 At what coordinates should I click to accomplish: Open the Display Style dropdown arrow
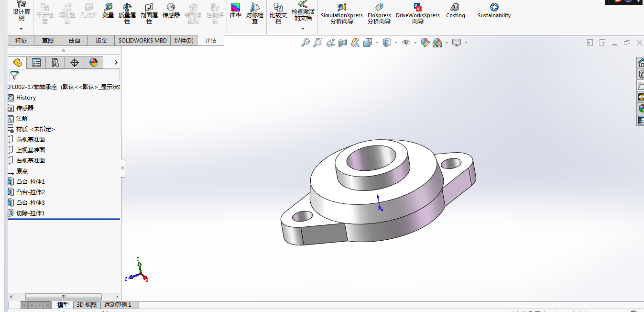[x=396, y=43]
